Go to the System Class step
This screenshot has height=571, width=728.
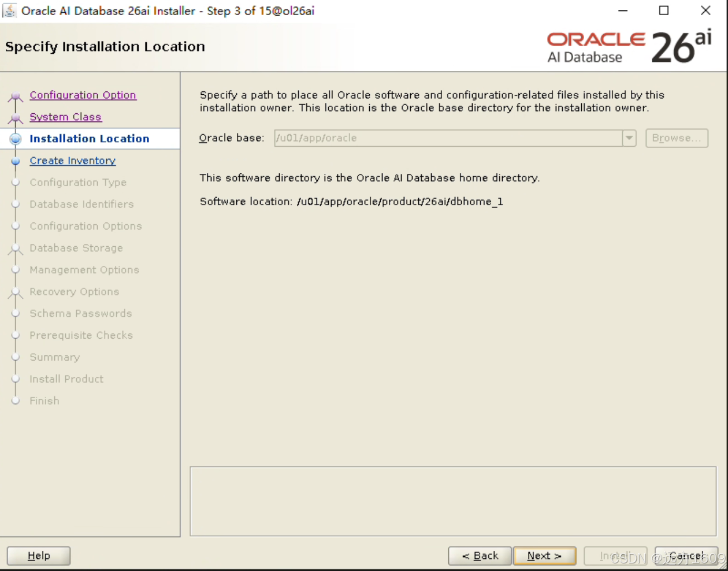click(65, 117)
